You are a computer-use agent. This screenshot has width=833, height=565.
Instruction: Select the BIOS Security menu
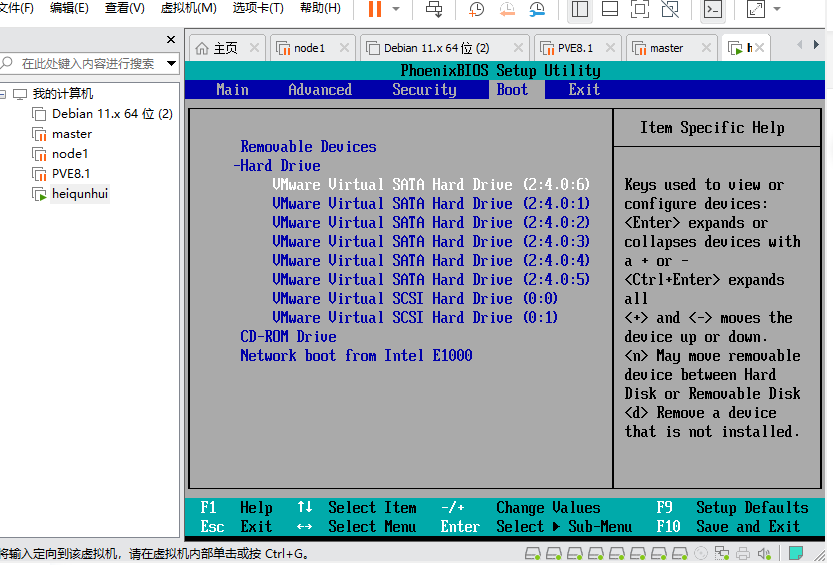pyautogui.click(x=424, y=90)
